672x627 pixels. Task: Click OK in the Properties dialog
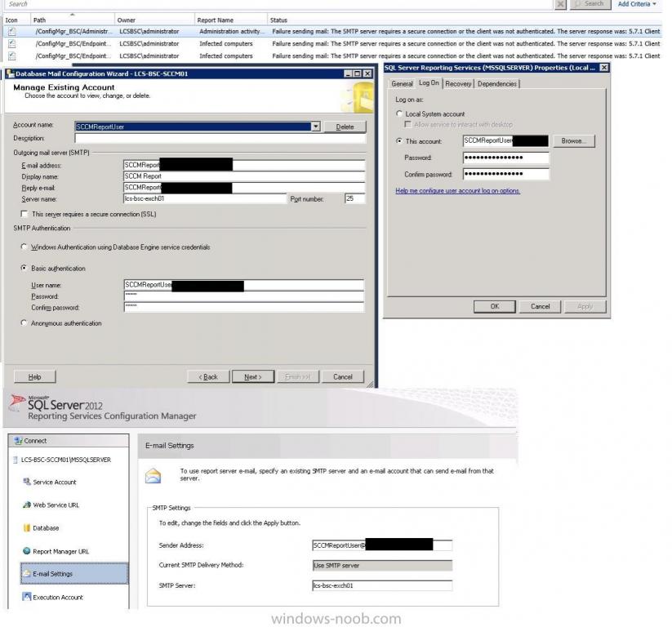click(x=495, y=306)
